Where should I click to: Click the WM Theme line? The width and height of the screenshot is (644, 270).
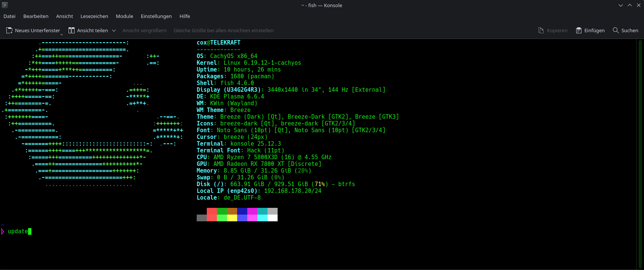point(224,110)
